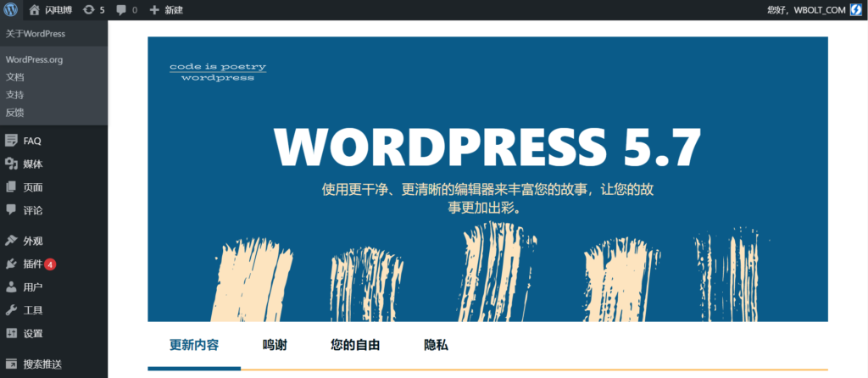868x378 pixels.
Task: Click the user avatar icon beside WBOLT_COM
Action: coord(856,10)
